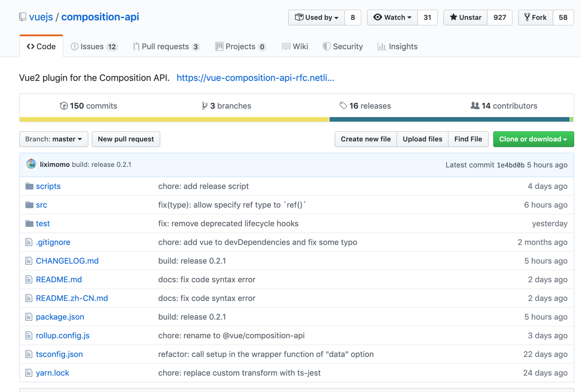
Task: Click the releases tag icon
Action: (x=343, y=106)
